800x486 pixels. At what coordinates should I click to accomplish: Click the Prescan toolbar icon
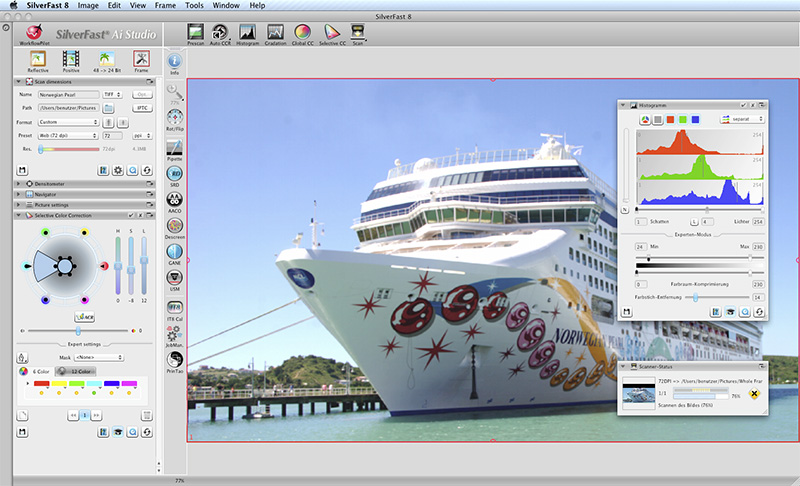coord(196,33)
